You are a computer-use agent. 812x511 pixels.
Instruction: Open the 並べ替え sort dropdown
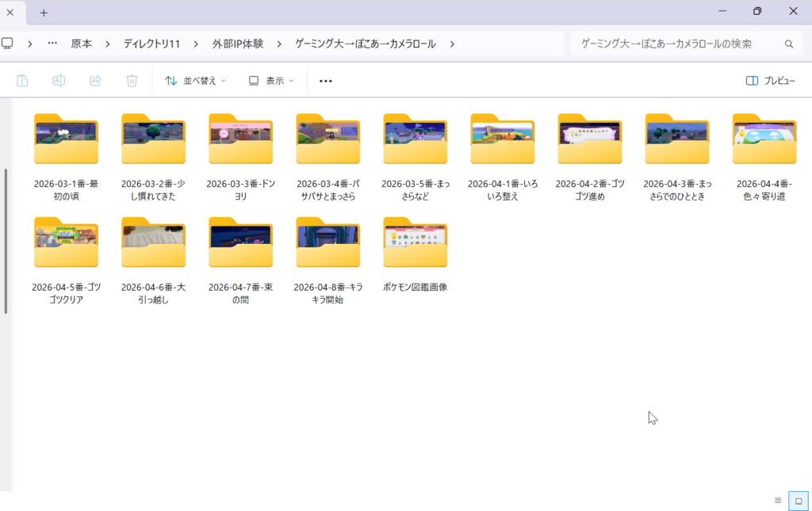point(195,81)
